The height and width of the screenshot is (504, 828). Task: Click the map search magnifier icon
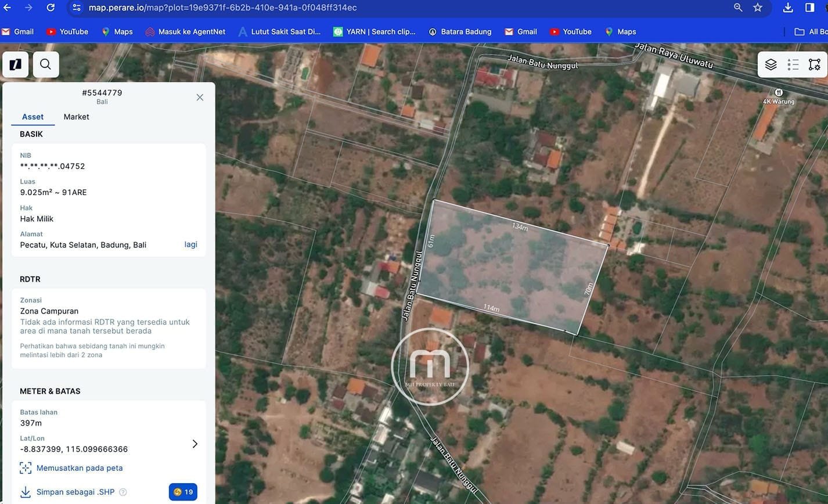coord(46,64)
